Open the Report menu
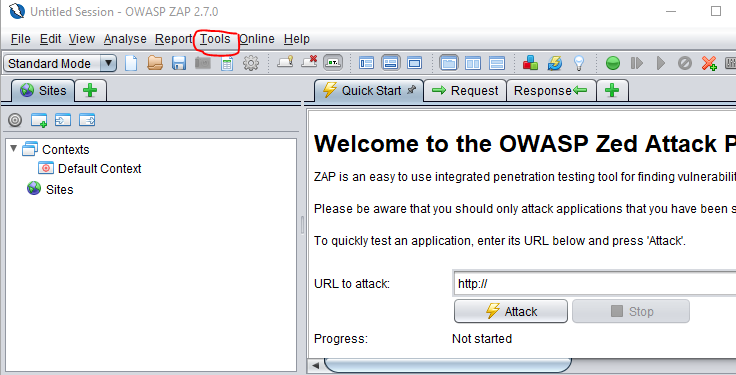Image resolution: width=736 pixels, height=375 pixels. pyautogui.click(x=174, y=39)
